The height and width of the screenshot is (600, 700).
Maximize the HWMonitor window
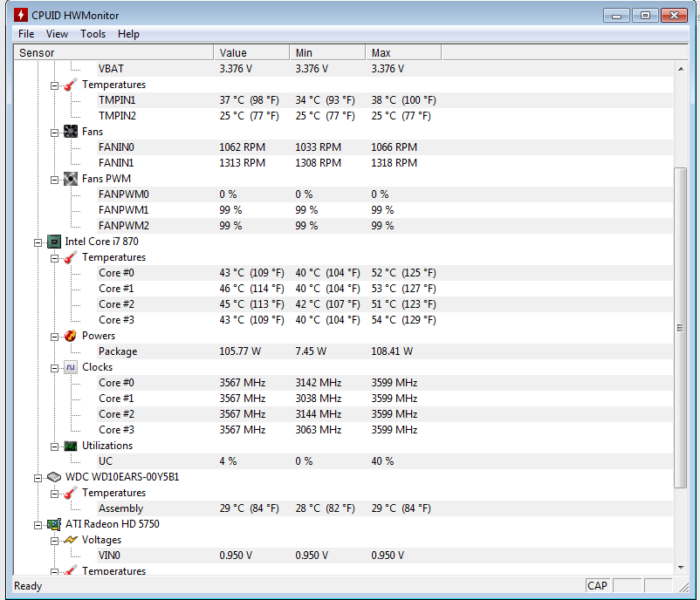645,16
